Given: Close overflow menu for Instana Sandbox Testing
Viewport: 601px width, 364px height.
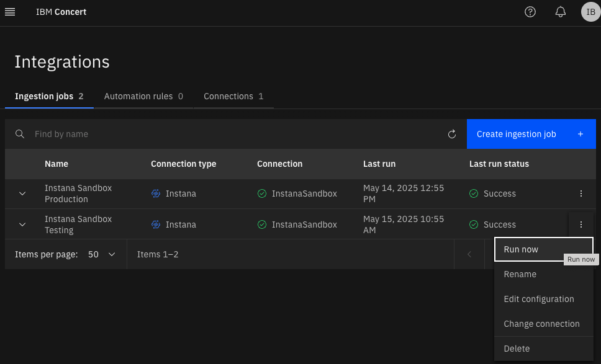Looking at the screenshot, I should coord(581,224).
